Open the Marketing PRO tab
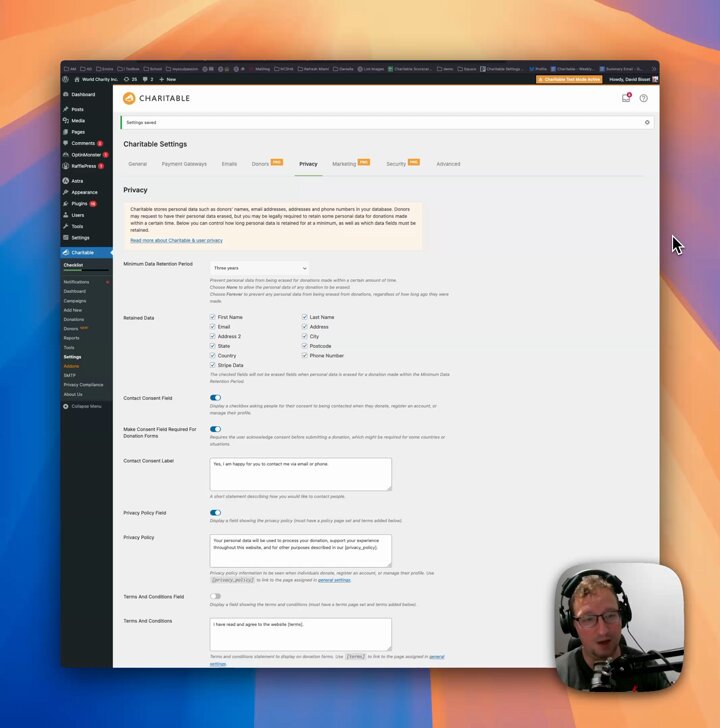 click(351, 163)
